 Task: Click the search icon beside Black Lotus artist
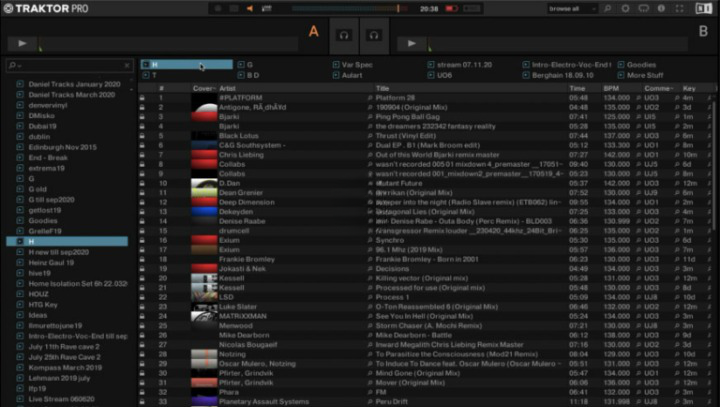click(370, 136)
